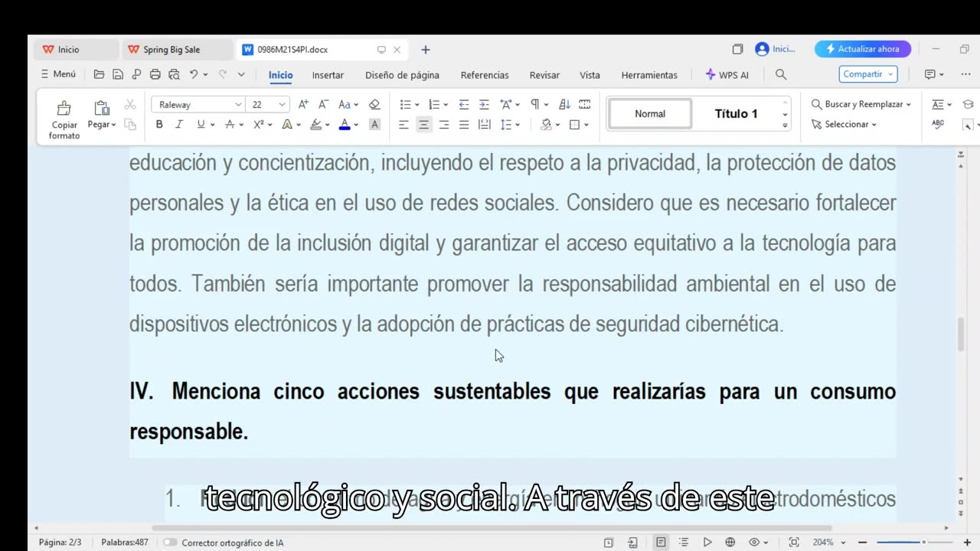
Task: Open the Menú hamburger menu
Action: click(x=58, y=74)
